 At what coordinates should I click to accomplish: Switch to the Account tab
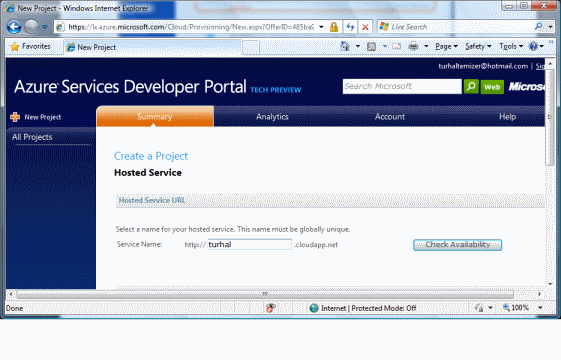coord(390,117)
